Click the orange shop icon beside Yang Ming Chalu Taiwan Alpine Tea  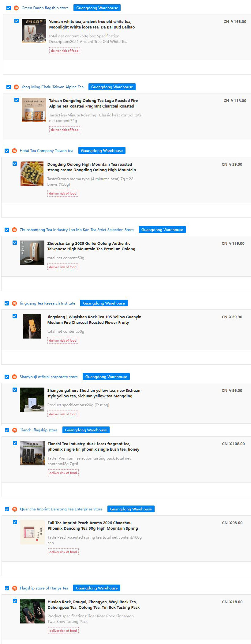(x=16, y=87)
